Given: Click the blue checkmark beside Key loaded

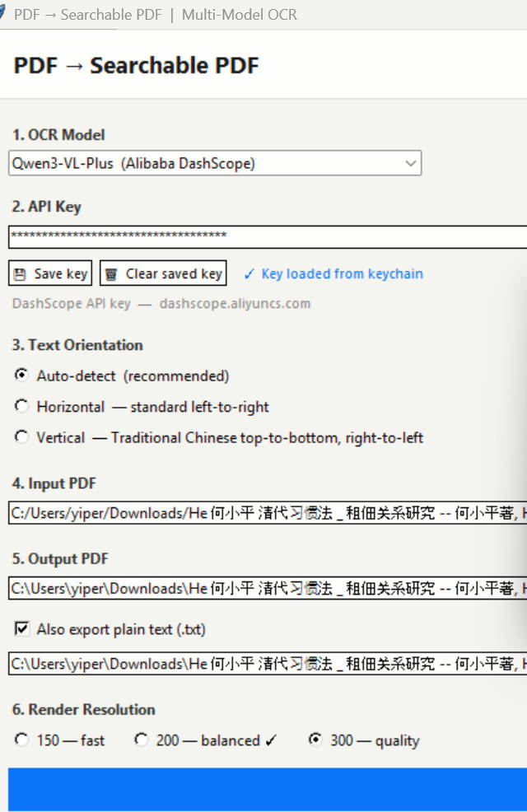Looking at the screenshot, I should coord(250,274).
